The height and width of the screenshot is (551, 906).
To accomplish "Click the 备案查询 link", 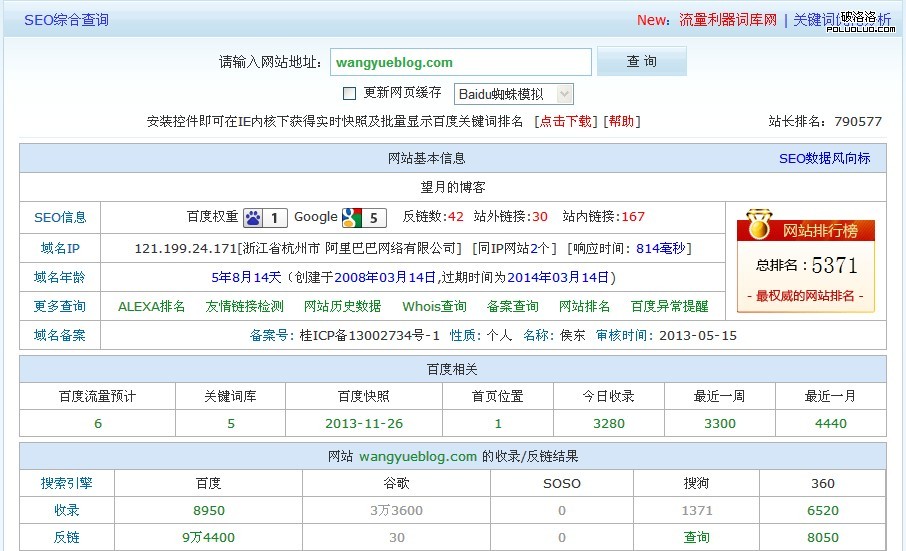I will [x=512, y=306].
